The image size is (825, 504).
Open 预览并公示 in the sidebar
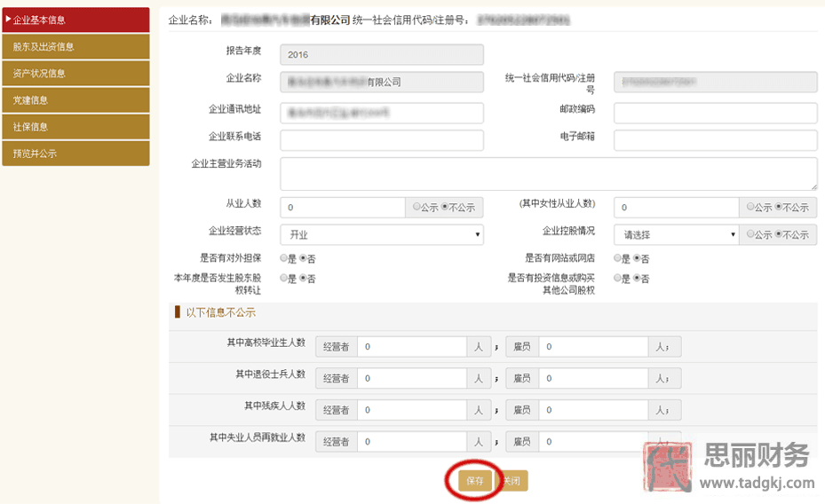click(75, 154)
